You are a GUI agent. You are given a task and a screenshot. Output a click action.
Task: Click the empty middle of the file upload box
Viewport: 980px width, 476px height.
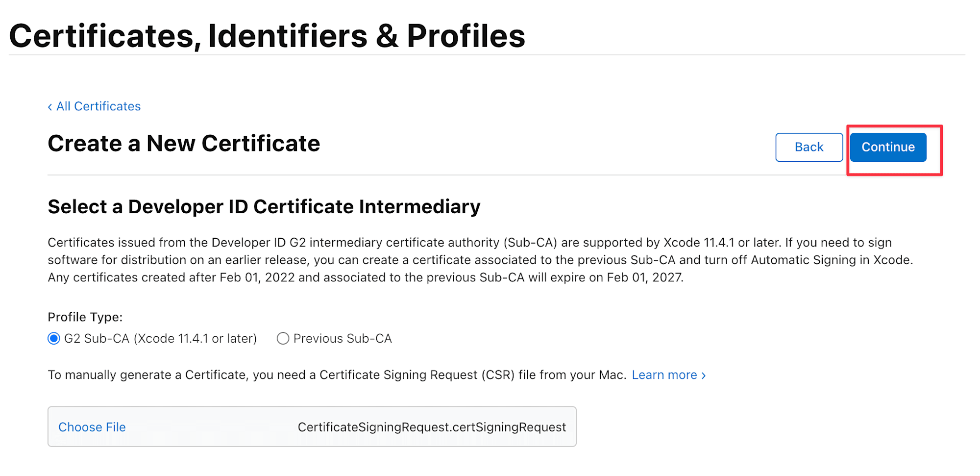pos(211,427)
